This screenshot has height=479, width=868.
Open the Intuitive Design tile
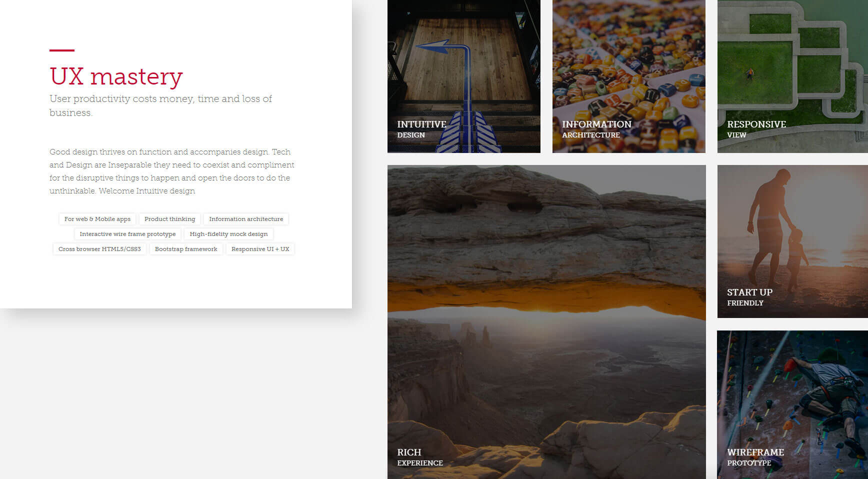tap(463, 76)
